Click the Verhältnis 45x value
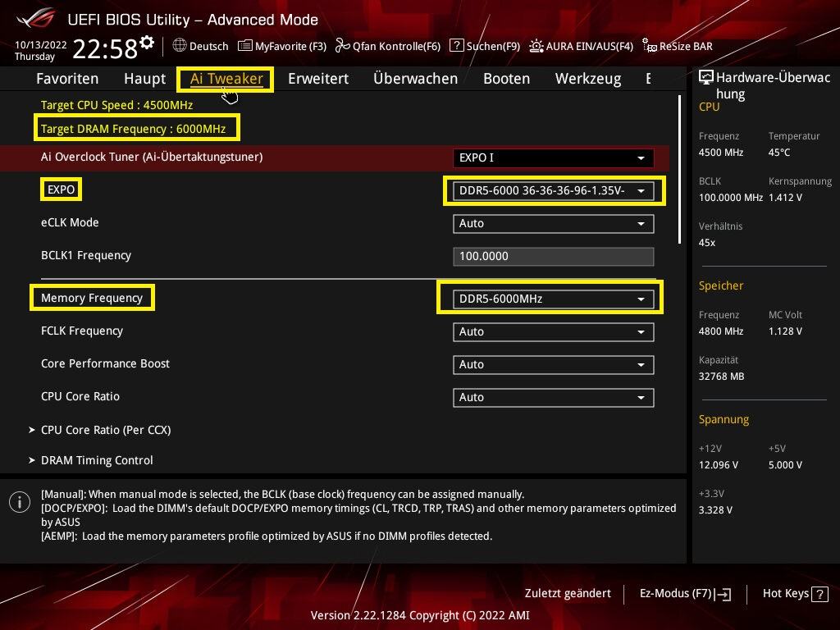The width and height of the screenshot is (840, 630). coord(707,243)
